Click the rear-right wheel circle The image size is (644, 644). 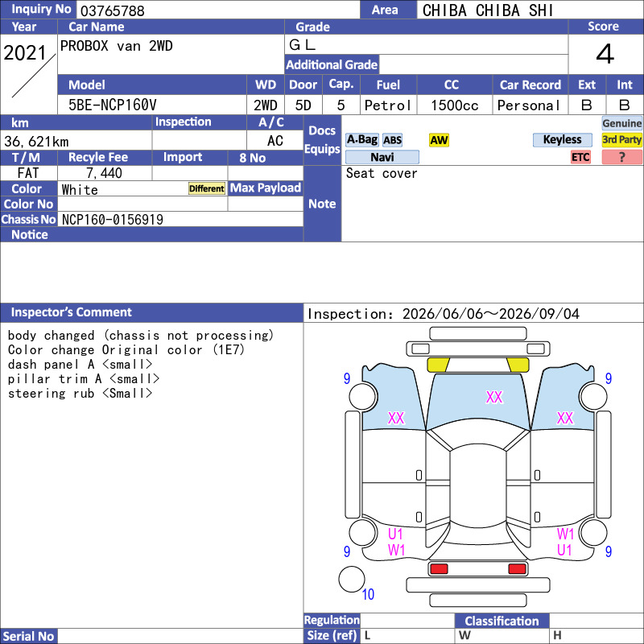pos(593,533)
